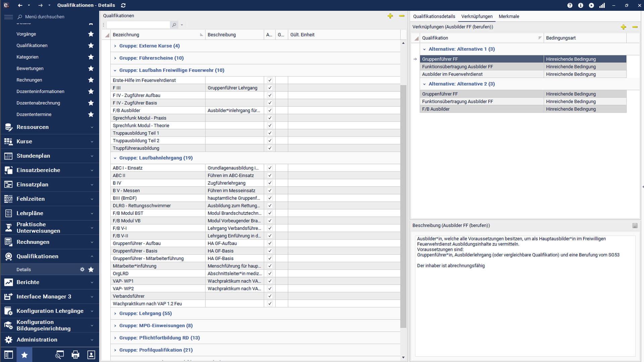Click the Qualifikationen filter input field
This screenshot has height=362, width=644.
pos(138,25)
